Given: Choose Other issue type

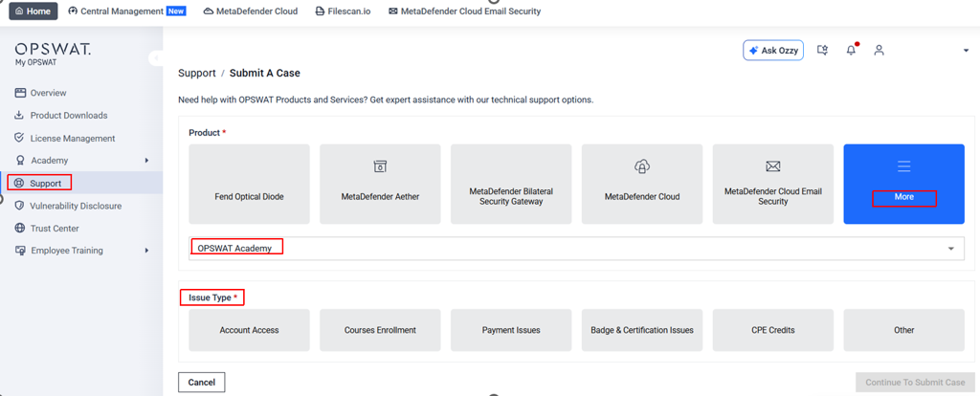Looking at the screenshot, I should 903,330.
